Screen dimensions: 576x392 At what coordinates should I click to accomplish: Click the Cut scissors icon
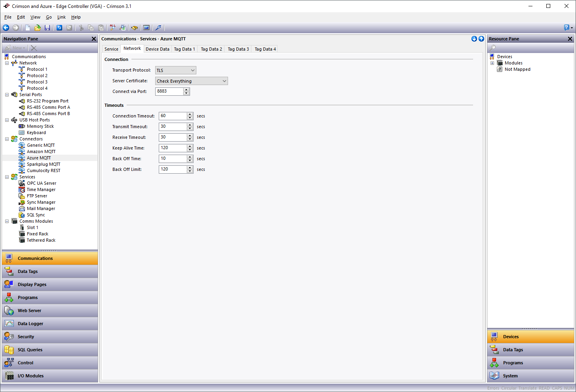[81, 28]
